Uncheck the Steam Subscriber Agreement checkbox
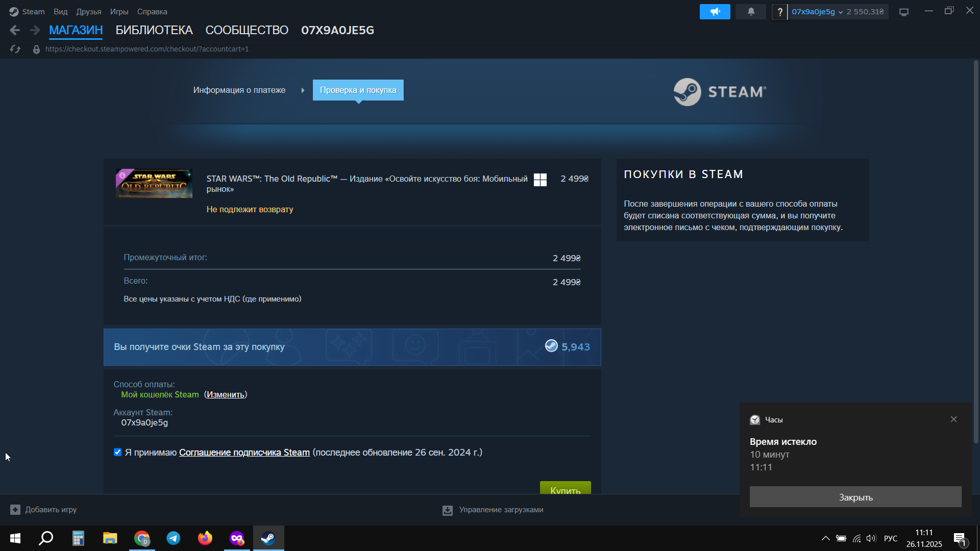Viewport: 980px width, 551px height. click(x=118, y=453)
